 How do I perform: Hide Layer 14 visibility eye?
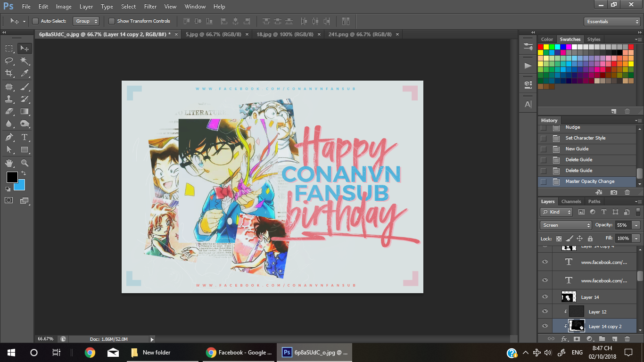pos(545,297)
